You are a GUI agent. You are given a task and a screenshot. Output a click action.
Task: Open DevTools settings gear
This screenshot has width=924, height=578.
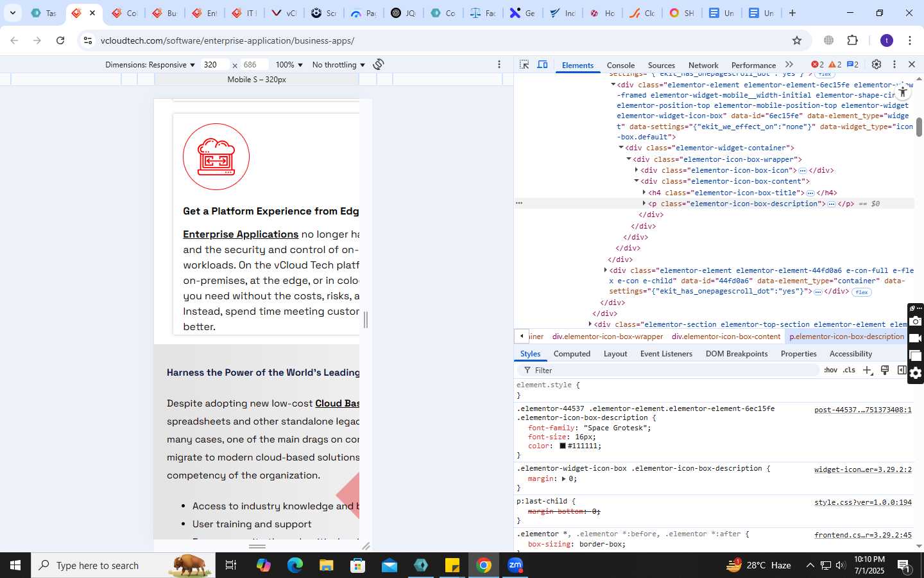877,64
